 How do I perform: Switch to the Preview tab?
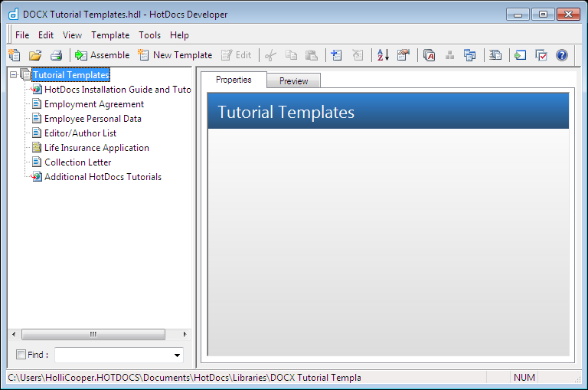tap(294, 80)
